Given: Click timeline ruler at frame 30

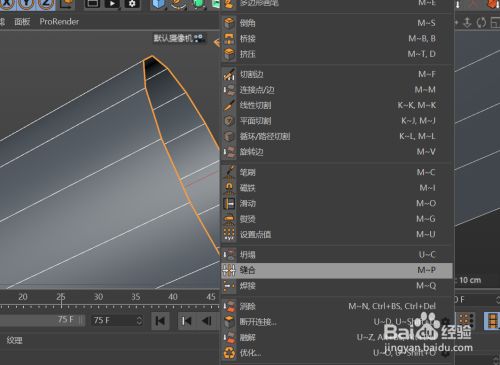Looking at the screenshot, I should pyautogui.click(x=98, y=296).
